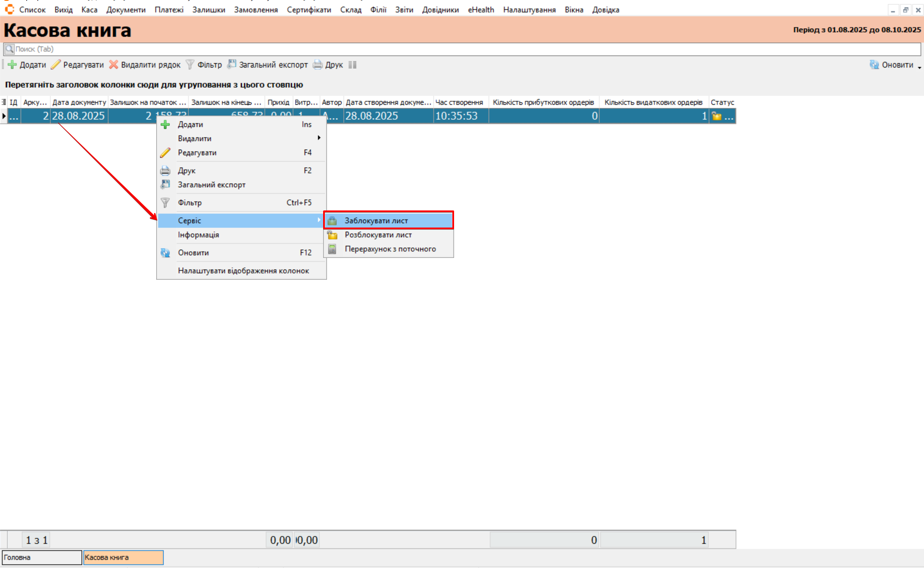Click the Оновити refresh icon in toolbar
Image resolution: width=924 pixels, height=568 pixels.
(x=874, y=65)
